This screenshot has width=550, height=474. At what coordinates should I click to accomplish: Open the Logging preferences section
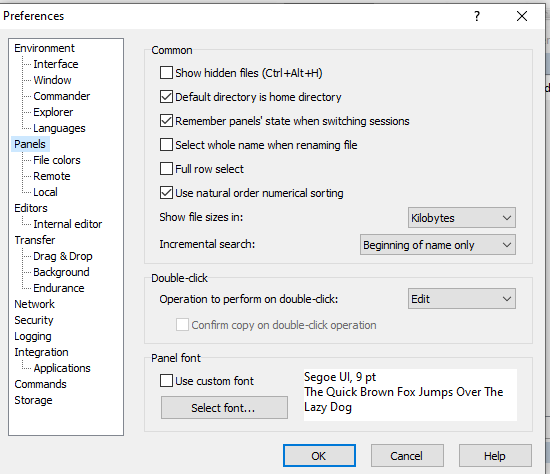pyautogui.click(x=33, y=336)
